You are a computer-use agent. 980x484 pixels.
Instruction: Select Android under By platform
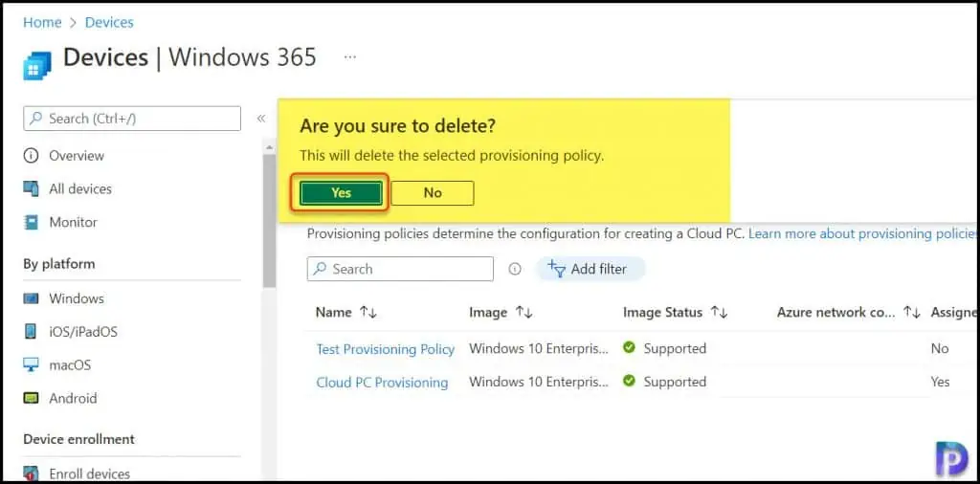coord(73,398)
